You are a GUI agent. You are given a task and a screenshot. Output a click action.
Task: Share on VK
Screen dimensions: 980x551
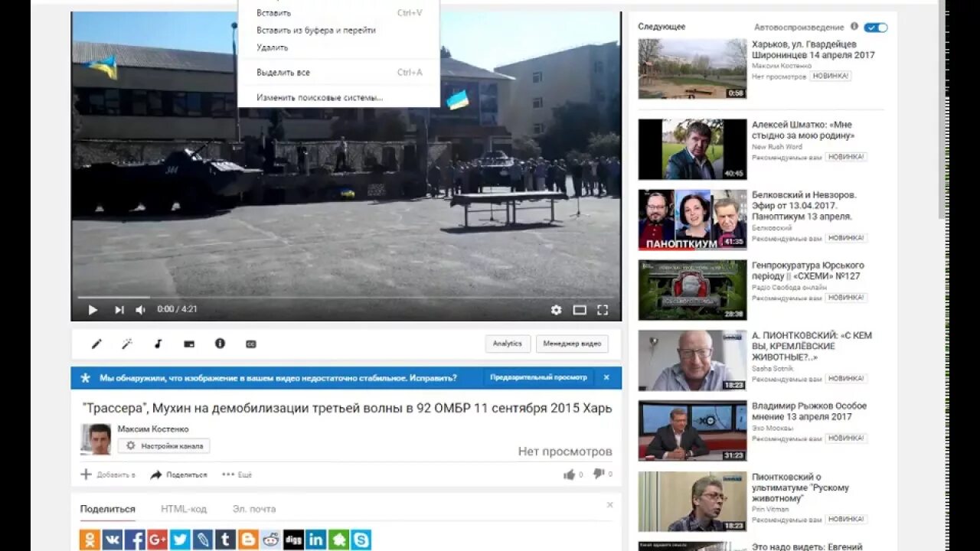pos(113,540)
